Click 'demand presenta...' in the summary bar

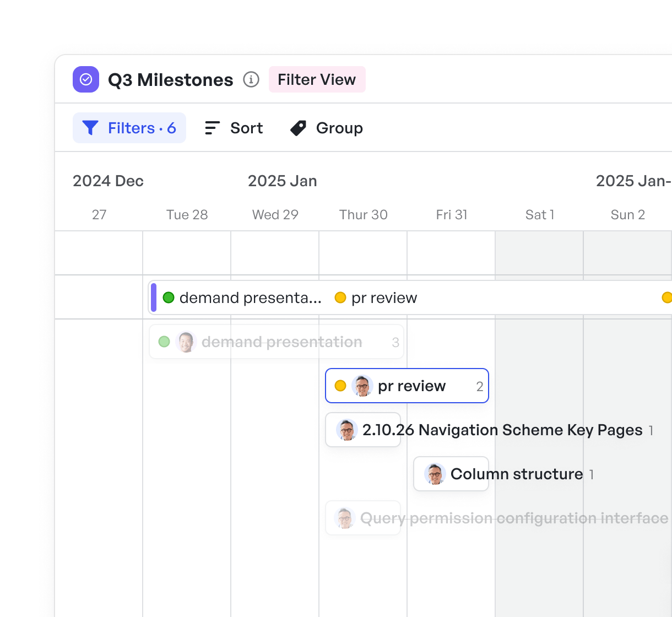(x=251, y=297)
